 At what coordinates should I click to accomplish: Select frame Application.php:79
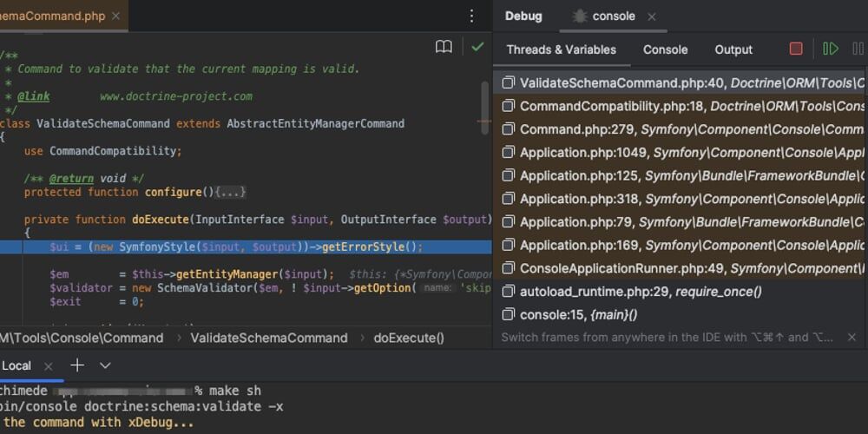[x=681, y=222]
